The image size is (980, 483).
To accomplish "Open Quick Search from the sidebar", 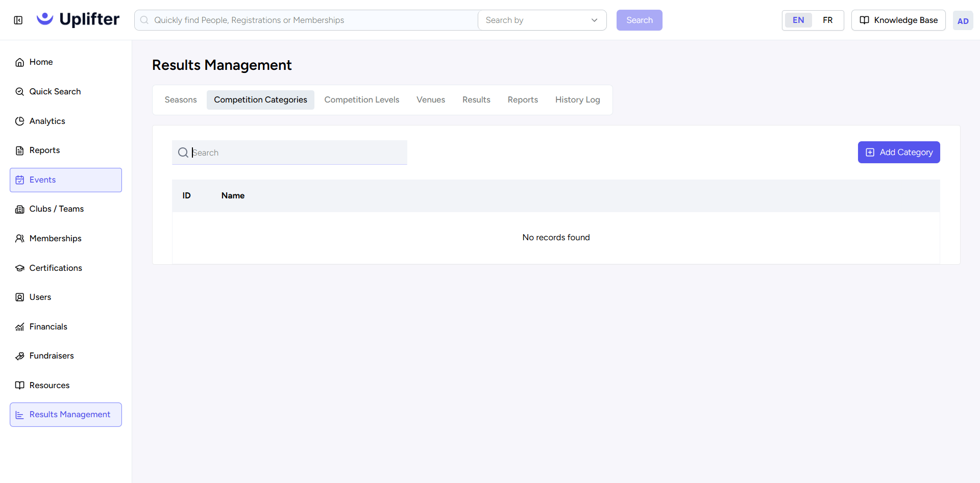I will coord(66,92).
